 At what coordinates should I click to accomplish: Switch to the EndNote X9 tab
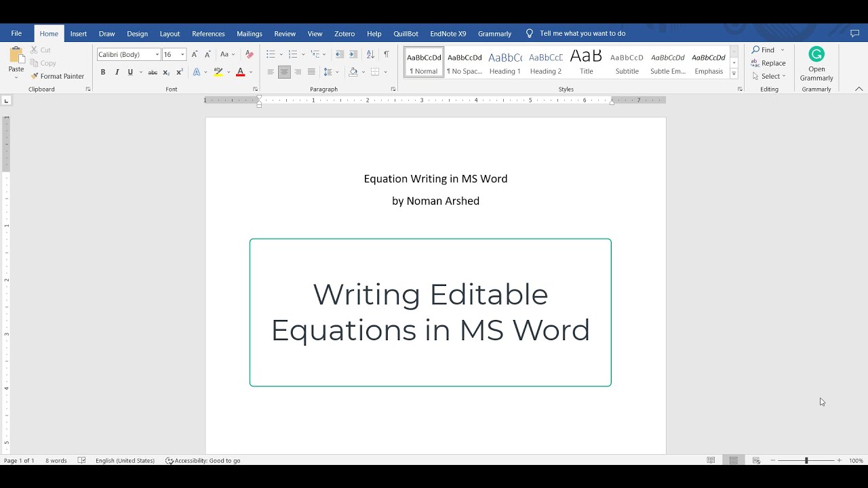point(448,34)
